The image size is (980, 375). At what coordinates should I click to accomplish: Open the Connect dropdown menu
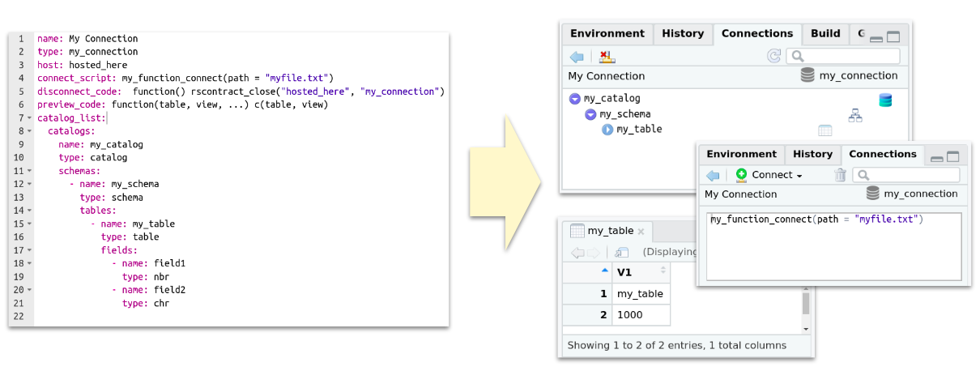tap(770, 175)
